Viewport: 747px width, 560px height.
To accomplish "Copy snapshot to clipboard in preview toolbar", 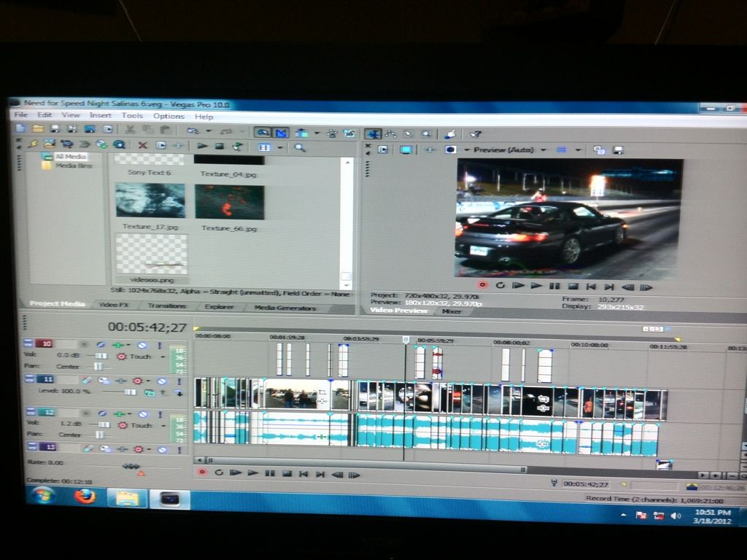I will pos(599,150).
